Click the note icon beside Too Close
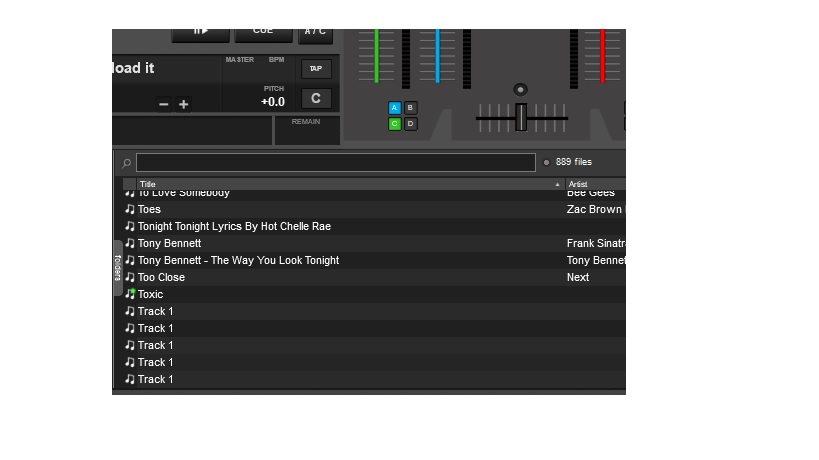 point(130,277)
